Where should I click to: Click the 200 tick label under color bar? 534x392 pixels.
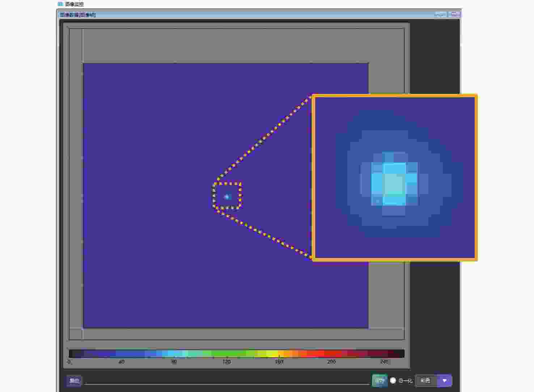click(x=331, y=362)
